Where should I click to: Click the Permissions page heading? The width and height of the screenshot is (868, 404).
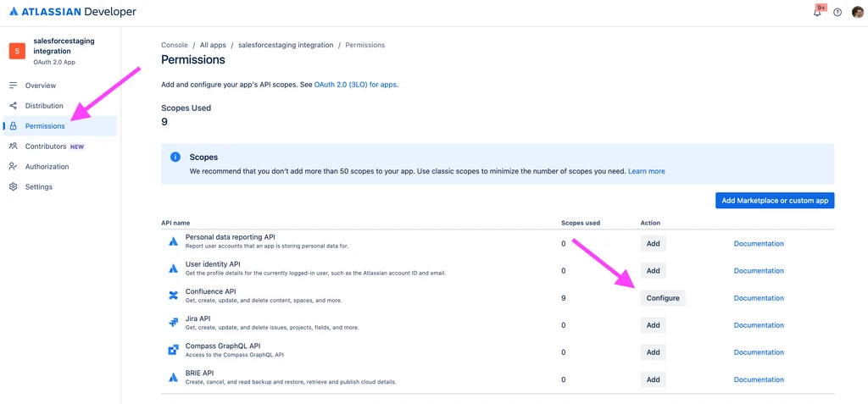(193, 60)
